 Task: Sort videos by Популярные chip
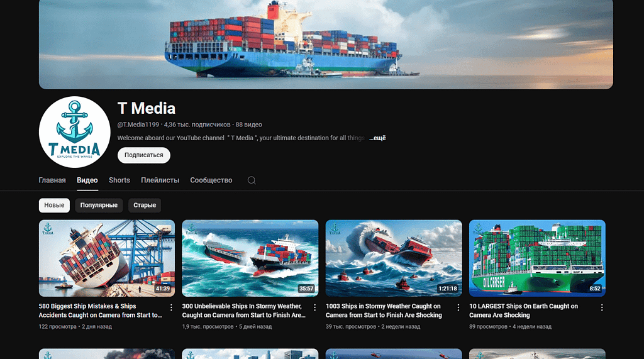click(x=99, y=206)
